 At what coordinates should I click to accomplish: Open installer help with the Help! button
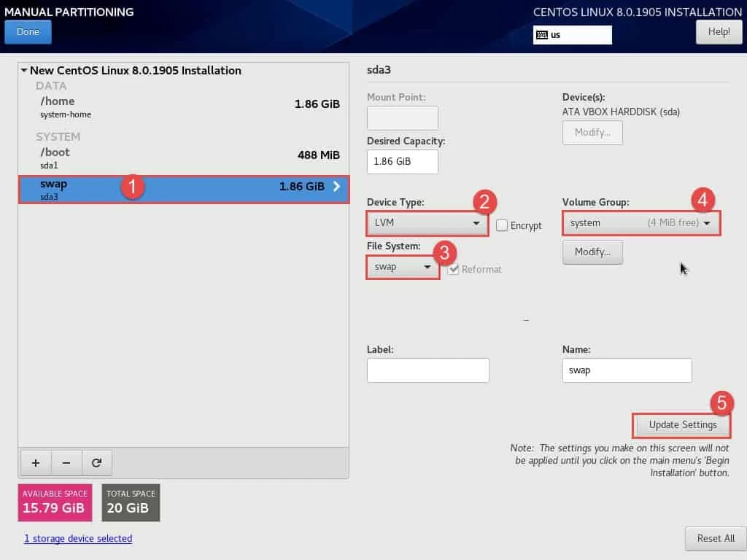[x=719, y=31]
